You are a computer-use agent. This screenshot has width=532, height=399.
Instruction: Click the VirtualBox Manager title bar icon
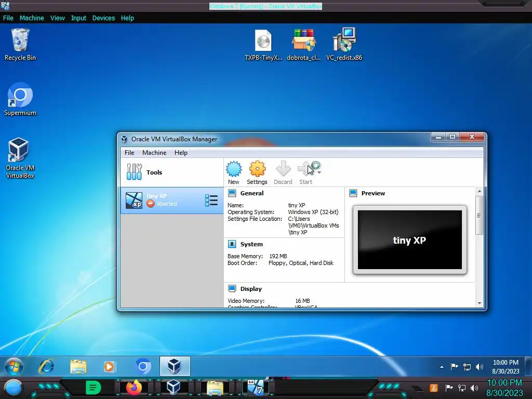[125, 139]
